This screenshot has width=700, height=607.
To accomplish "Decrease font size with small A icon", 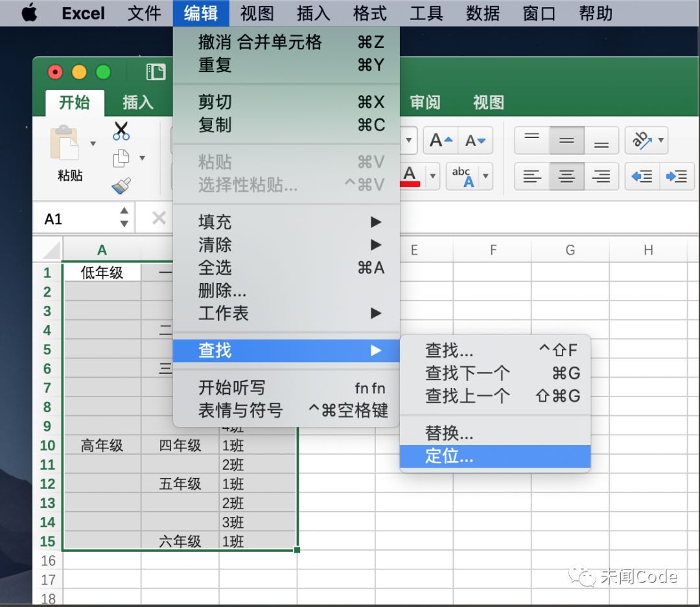I will click(476, 141).
